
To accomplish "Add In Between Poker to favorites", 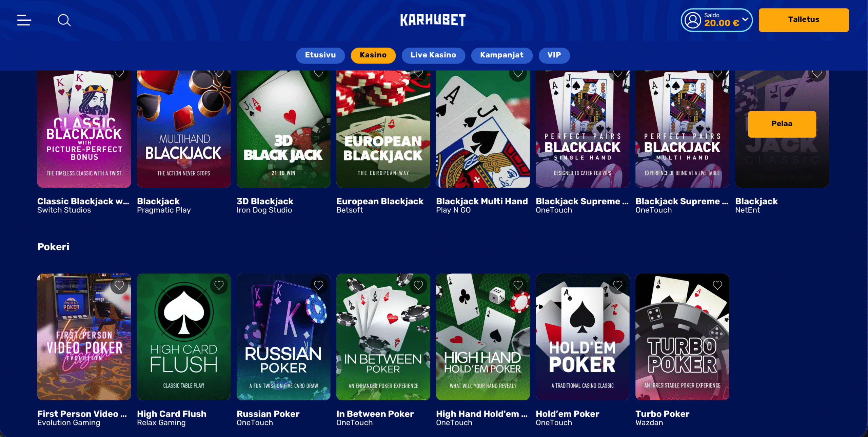I will pos(418,285).
